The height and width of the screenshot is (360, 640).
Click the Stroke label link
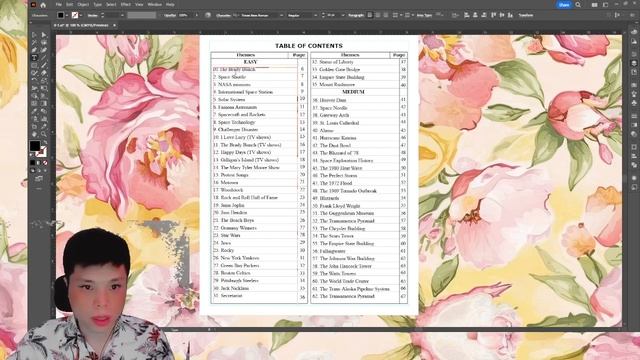coord(93,15)
